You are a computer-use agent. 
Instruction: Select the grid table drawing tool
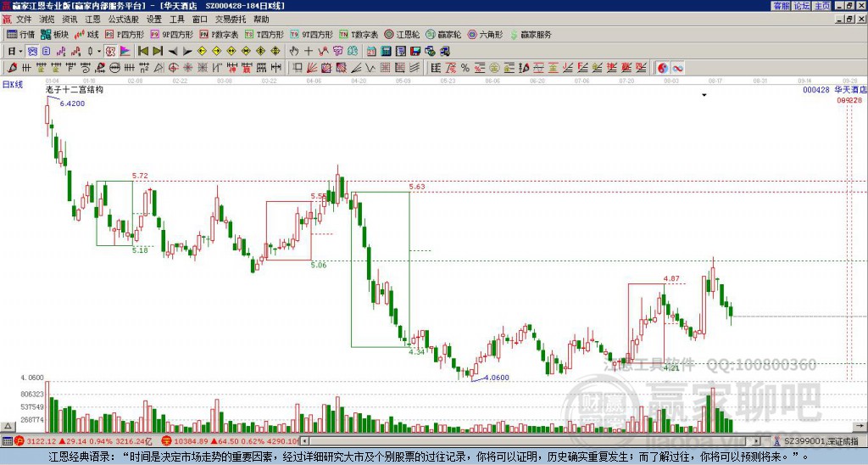(x=385, y=68)
